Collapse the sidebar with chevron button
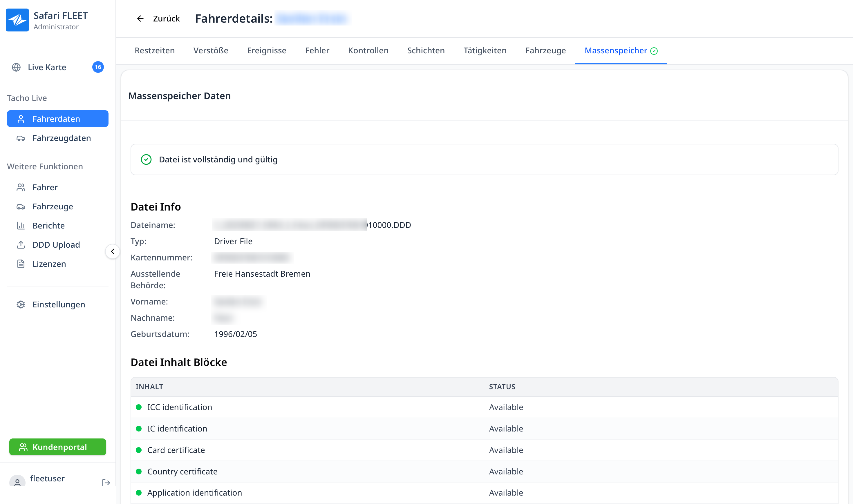The width and height of the screenshot is (853, 504). pos(113,252)
